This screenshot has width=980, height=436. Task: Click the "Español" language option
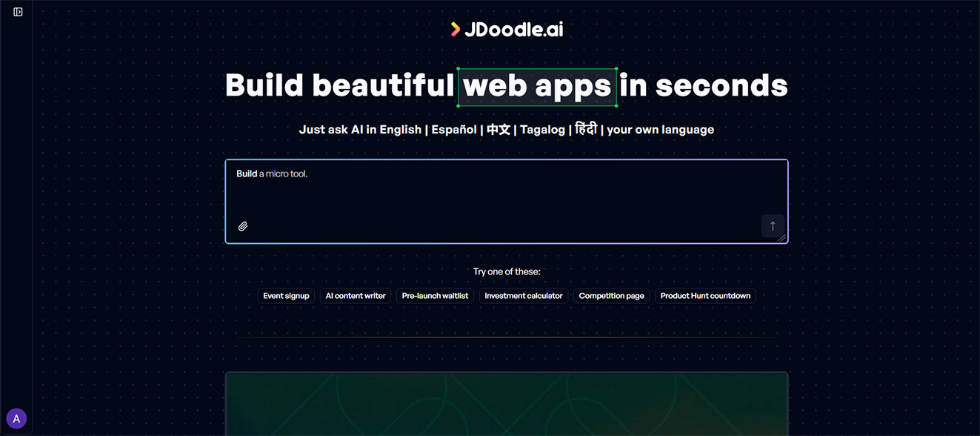453,129
